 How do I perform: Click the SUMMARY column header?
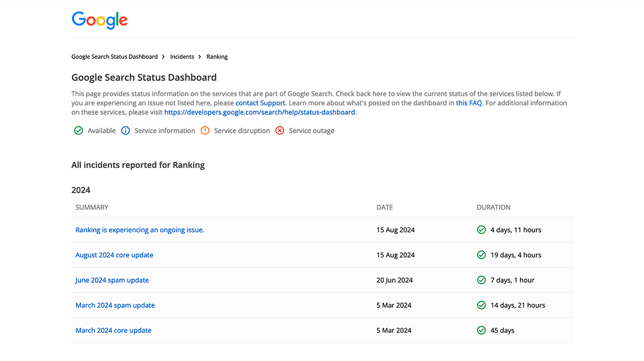[92, 207]
